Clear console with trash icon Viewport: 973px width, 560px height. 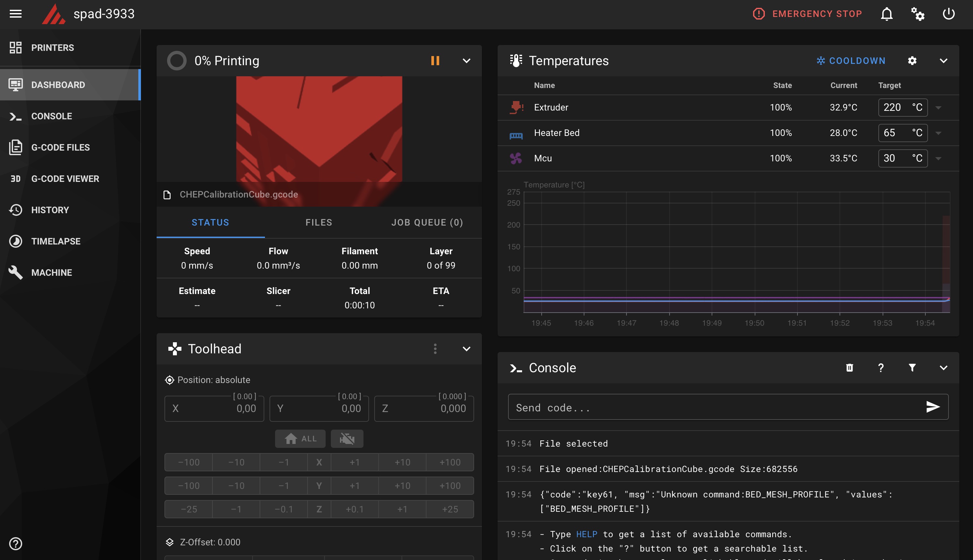click(x=849, y=368)
